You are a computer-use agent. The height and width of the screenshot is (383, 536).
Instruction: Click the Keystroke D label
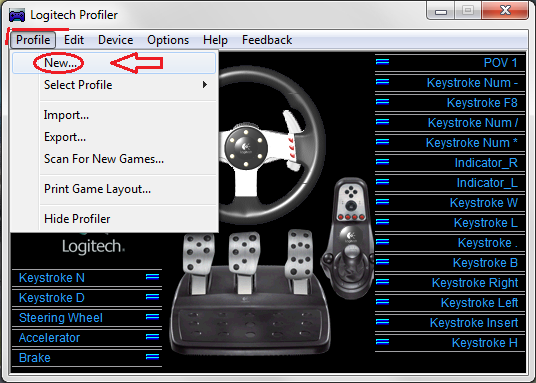point(52,298)
